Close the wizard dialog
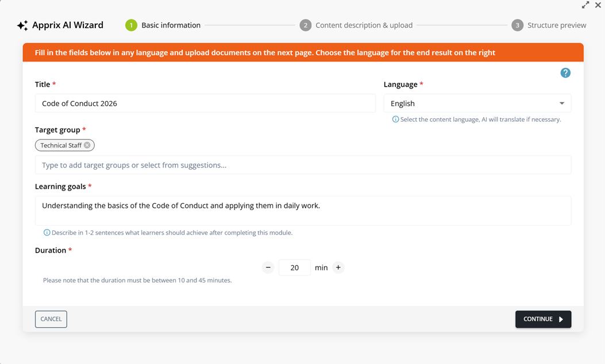The width and height of the screenshot is (605, 364). 598,5
